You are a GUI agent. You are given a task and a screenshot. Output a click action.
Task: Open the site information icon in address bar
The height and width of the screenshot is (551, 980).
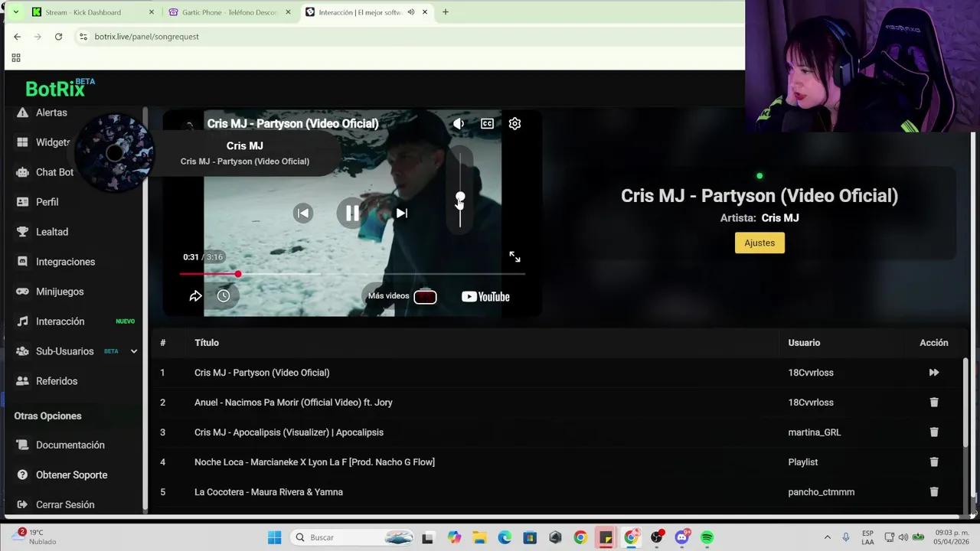click(x=83, y=37)
